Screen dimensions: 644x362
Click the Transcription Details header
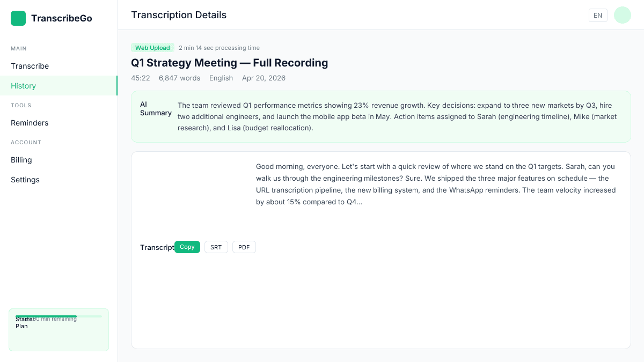tap(179, 15)
